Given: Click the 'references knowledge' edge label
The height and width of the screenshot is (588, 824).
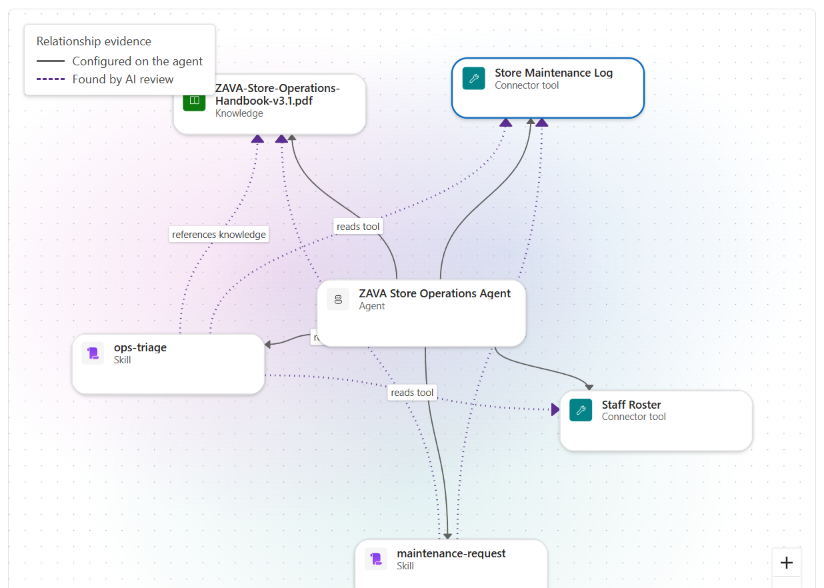Looking at the screenshot, I should (x=219, y=234).
